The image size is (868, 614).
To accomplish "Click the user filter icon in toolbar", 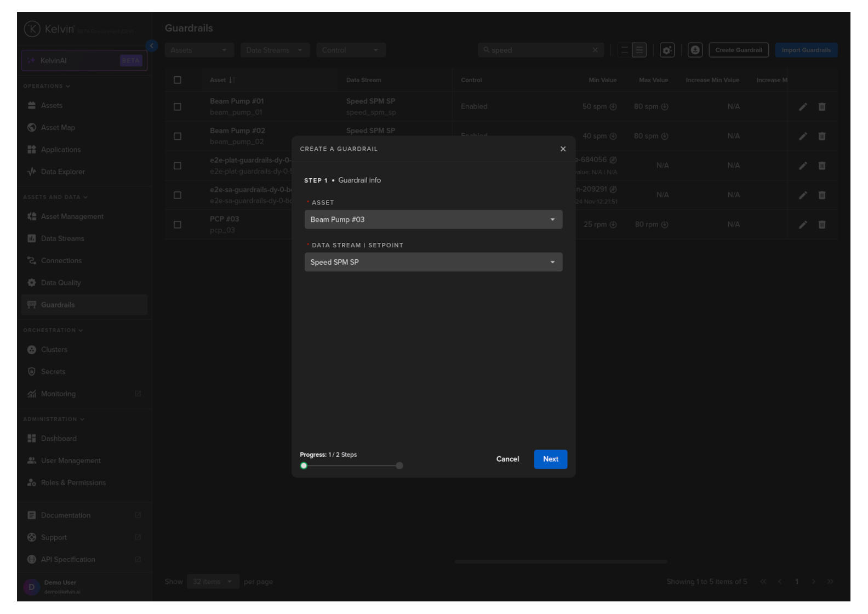I will click(x=695, y=50).
